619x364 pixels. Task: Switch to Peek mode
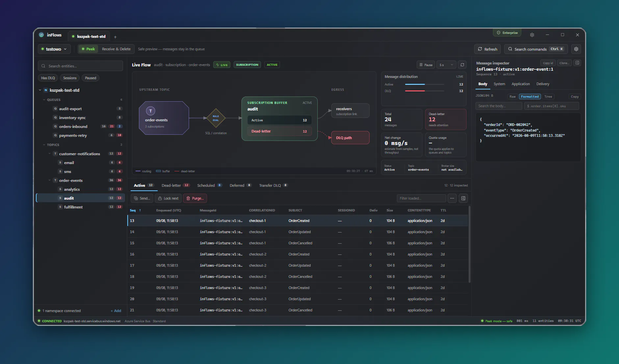(88, 49)
